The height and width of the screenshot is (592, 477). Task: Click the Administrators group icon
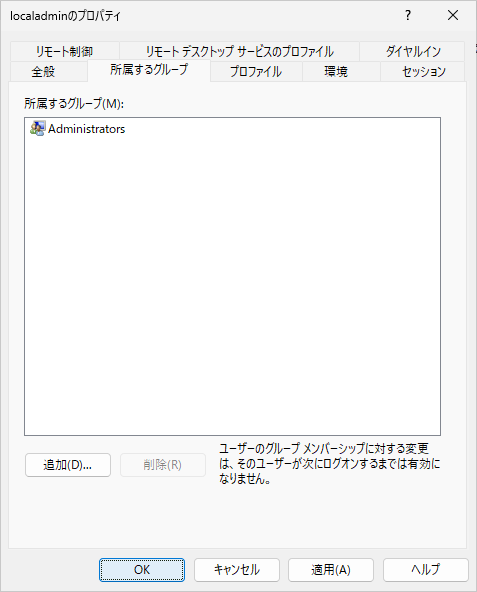tap(37, 129)
